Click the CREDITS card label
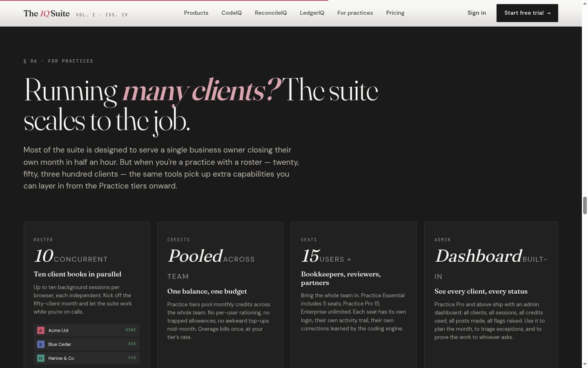 tap(178, 240)
